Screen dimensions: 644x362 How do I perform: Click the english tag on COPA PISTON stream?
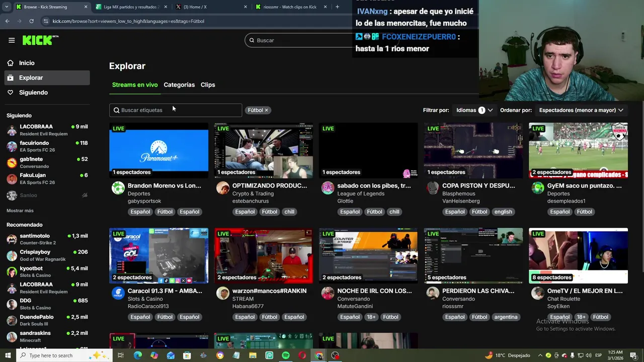coord(503,212)
